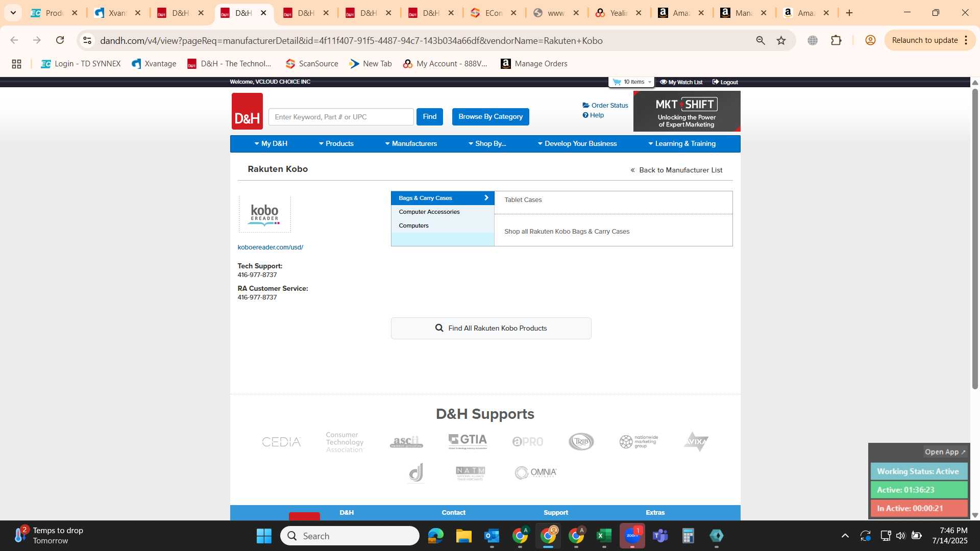
Task: Select Bags & Carry Cases category
Action: pyautogui.click(x=443, y=198)
